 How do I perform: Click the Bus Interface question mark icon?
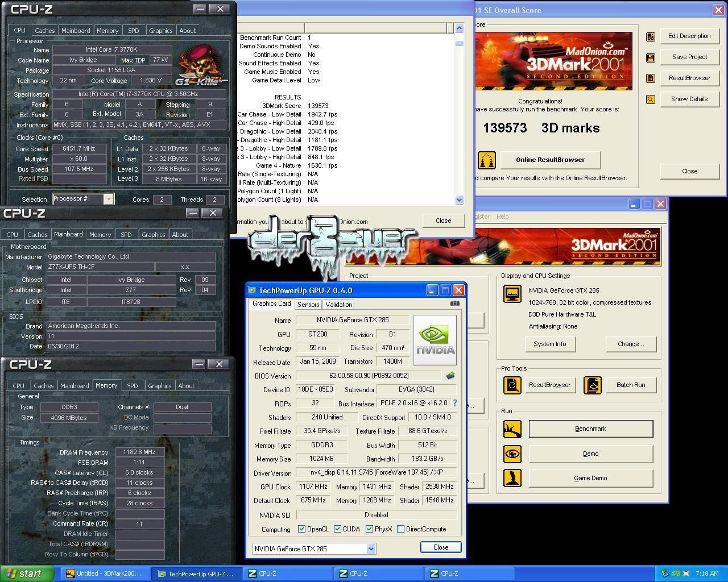tap(454, 403)
